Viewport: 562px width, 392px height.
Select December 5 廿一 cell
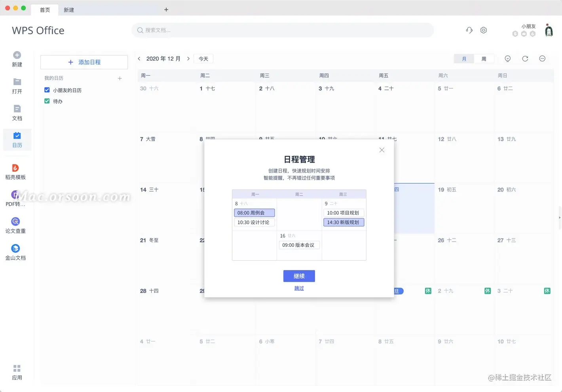(464, 107)
